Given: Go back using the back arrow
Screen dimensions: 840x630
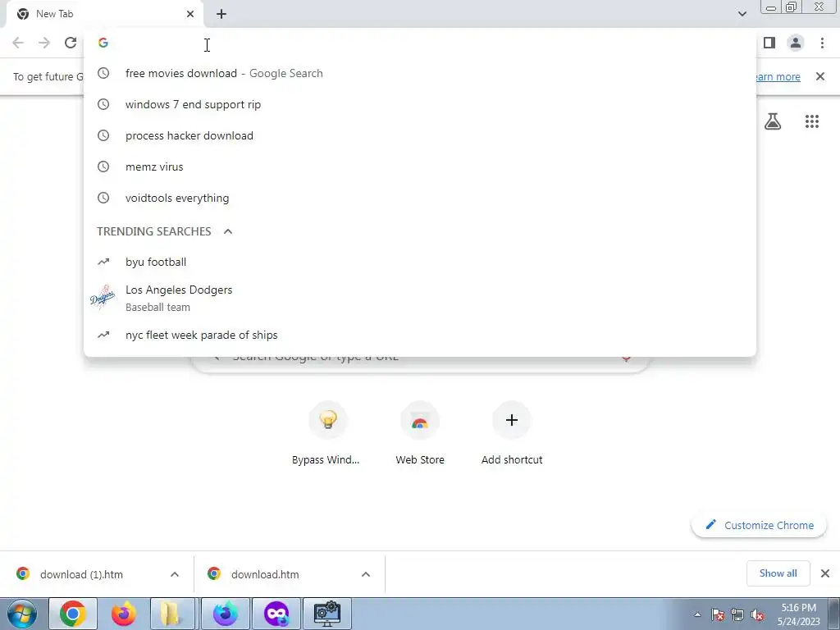Looking at the screenshot, I should 18,43.
